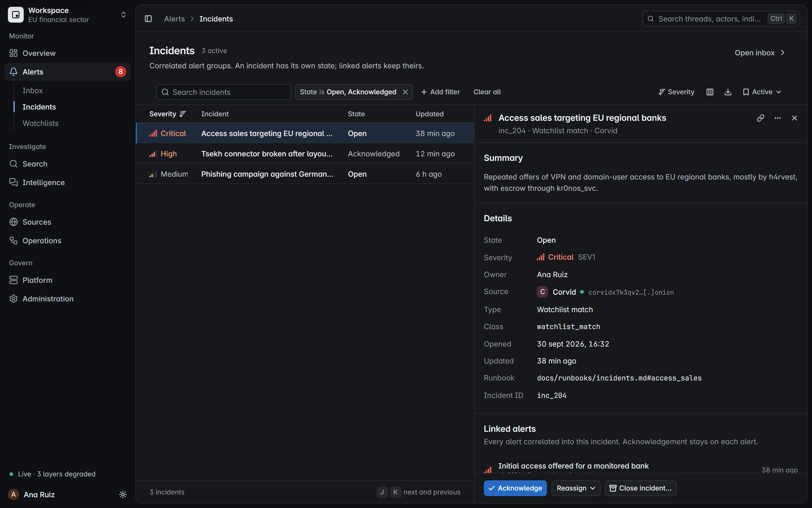
Task: Open the Severity sort control
Action: [676, 92]
